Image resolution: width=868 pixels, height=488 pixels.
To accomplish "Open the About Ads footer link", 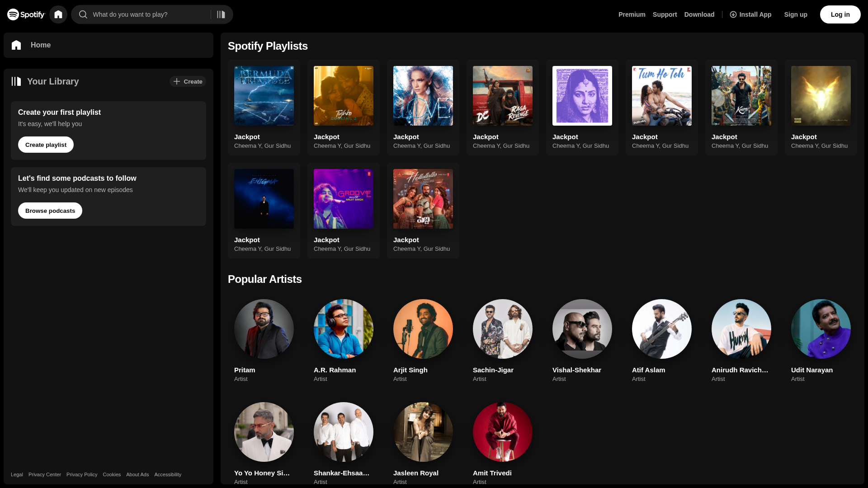I will pos(137,474).
